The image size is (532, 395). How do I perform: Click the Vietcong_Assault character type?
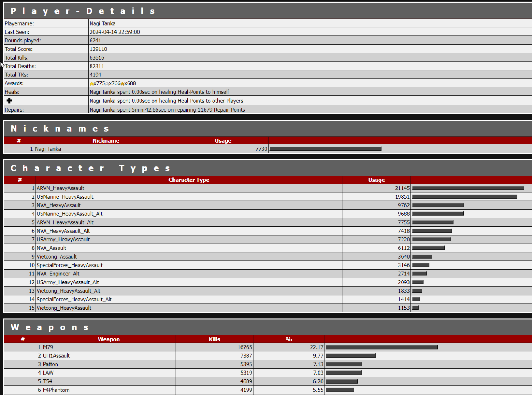[x=57, y=257]
